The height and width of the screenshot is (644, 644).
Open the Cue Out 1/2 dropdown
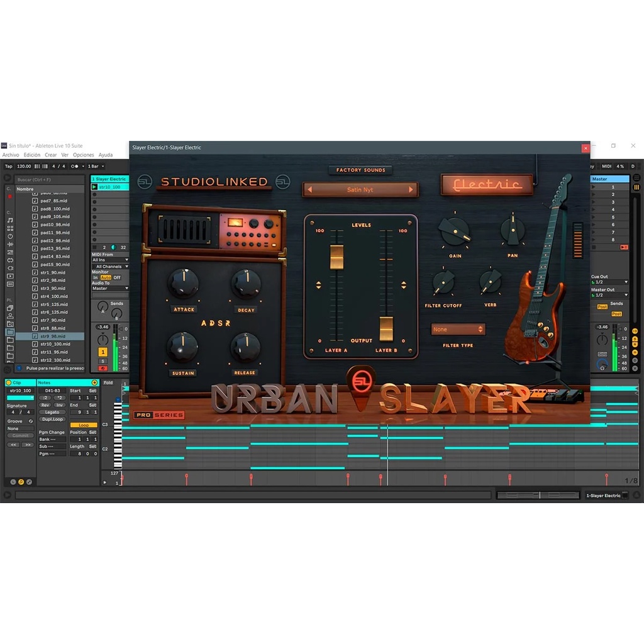click(609, 282)
